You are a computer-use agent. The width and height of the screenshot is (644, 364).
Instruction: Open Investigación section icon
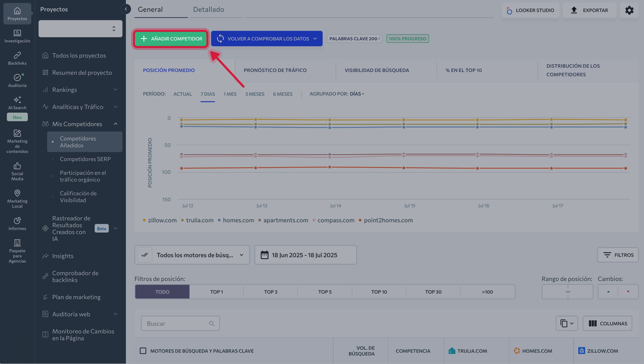[x=17, y=33]
